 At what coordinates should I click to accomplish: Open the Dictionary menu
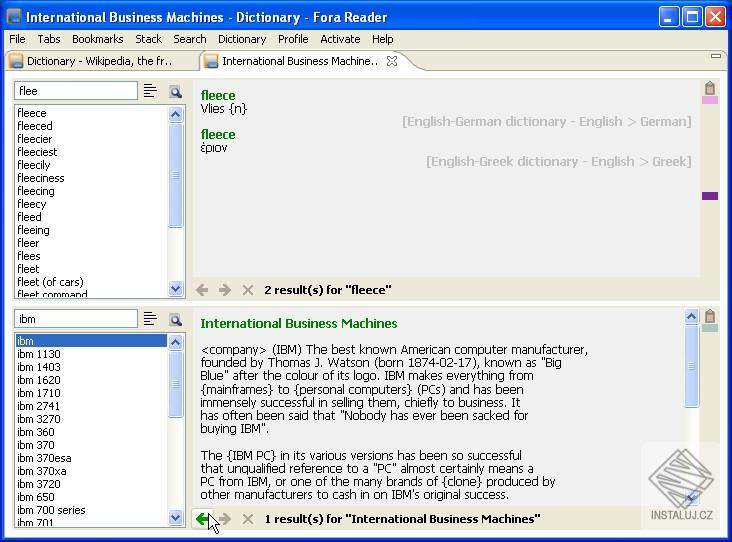[x=242, y=39]
